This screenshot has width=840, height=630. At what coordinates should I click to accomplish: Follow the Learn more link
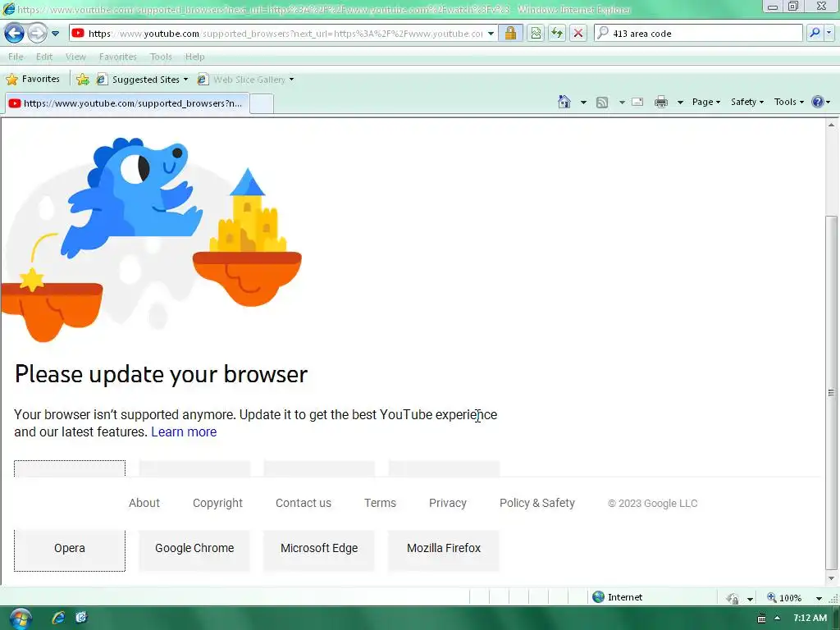[x=184, y=431]
